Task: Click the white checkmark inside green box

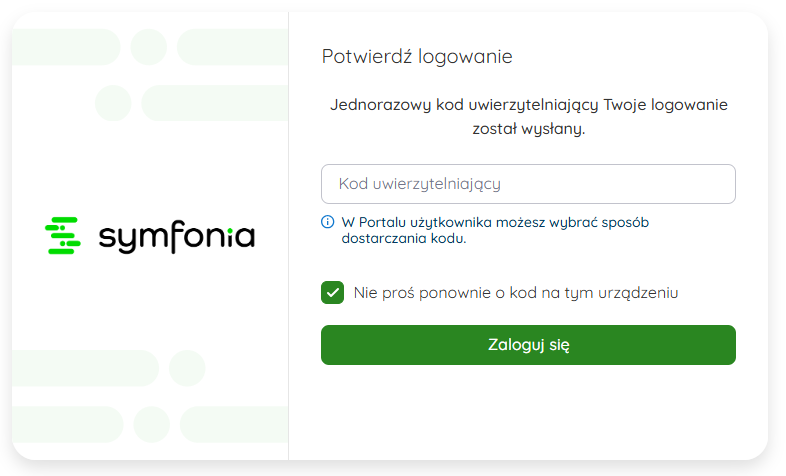Action: (332, 293)
